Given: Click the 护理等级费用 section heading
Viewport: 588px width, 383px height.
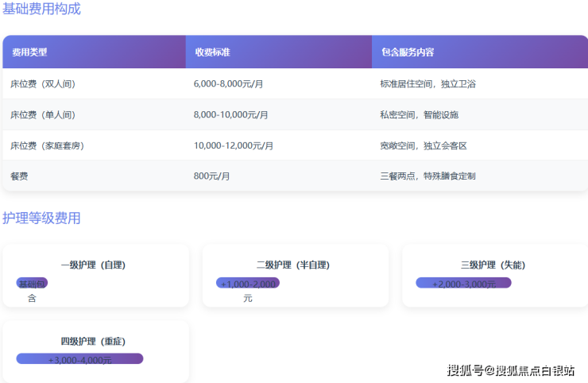Looking at the screenshot, I should 41,218.
